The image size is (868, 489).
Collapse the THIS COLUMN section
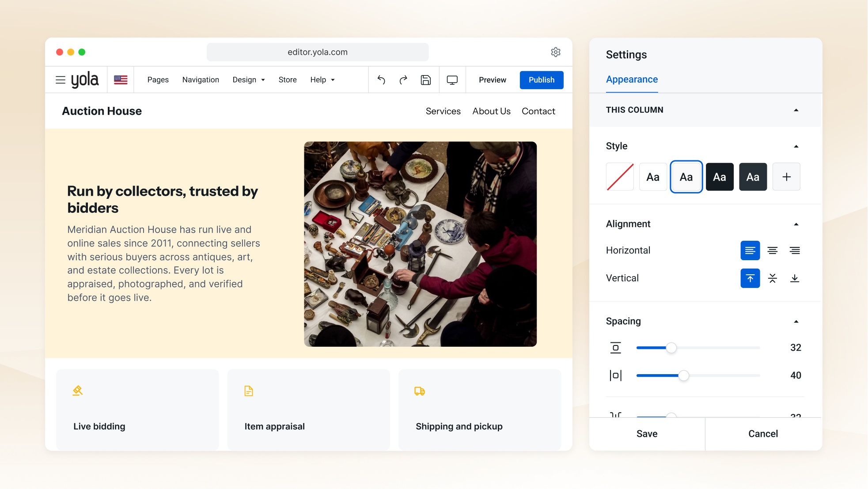(796, 110)
